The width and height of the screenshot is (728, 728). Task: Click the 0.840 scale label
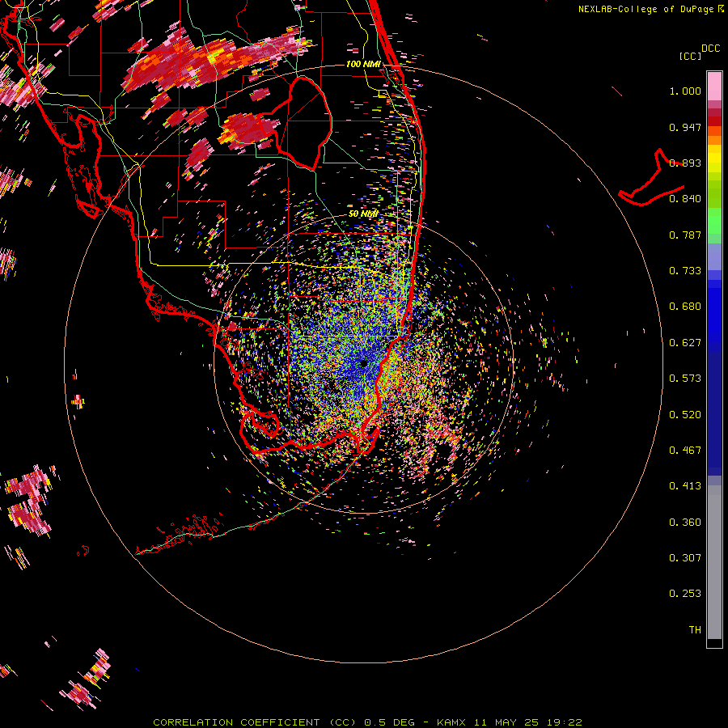[x=685, y=199]
